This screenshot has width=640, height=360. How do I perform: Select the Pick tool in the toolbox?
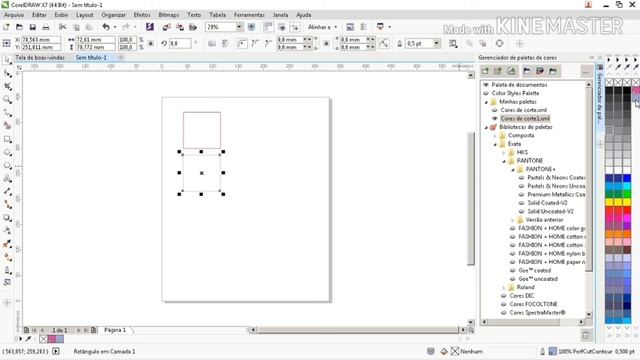[7, 60]
